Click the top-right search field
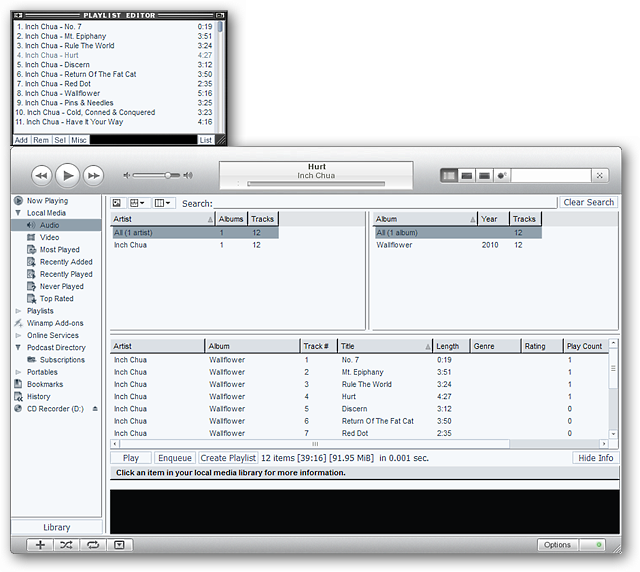The height and width of the screenshot is (572, 640). pos(551,176)
